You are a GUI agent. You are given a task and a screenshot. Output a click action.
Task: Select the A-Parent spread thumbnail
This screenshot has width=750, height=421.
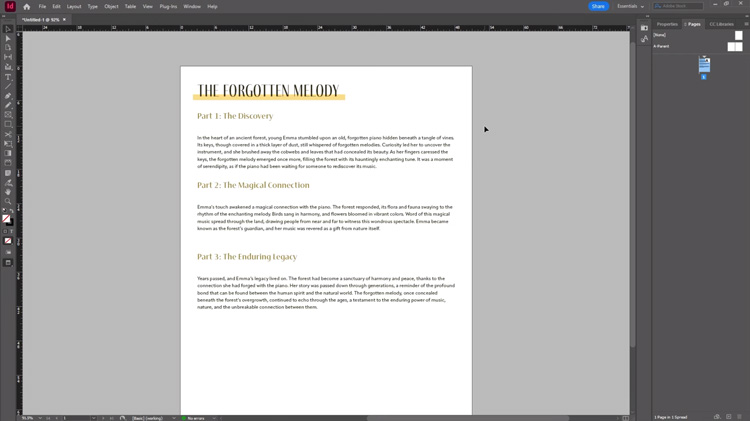click(735, 46)
